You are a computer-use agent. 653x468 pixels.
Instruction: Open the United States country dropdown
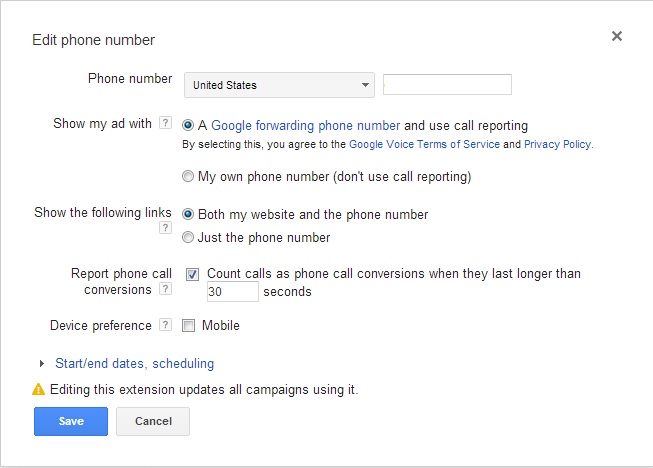(279, 85)
